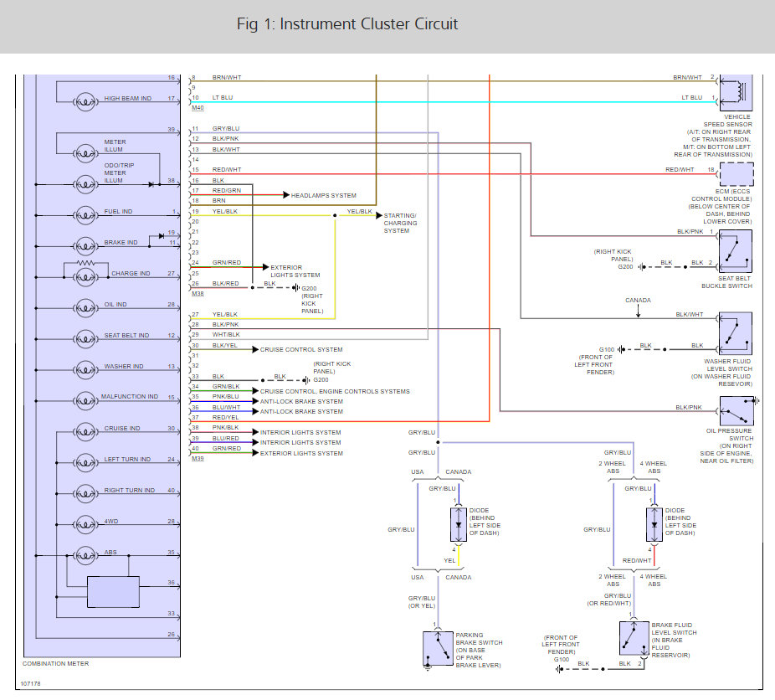
Task: Click the Oil Pressure Switch symbol
Action: pos(737,410)
